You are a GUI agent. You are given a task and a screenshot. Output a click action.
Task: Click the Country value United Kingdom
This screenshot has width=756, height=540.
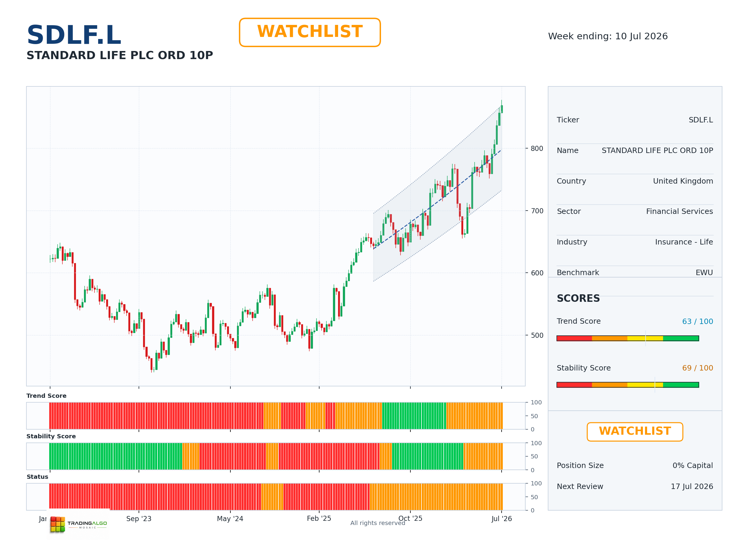click(x=683, y=181)
